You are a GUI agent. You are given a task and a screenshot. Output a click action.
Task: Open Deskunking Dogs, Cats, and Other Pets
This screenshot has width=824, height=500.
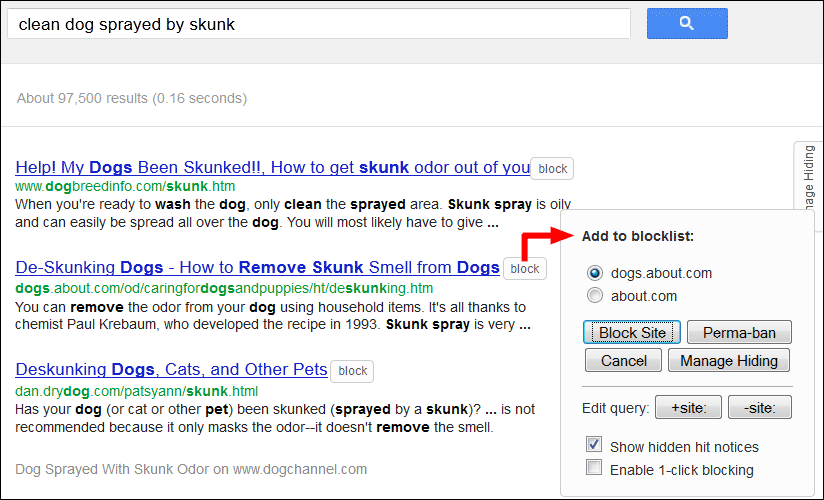click(x=171, y=369)
